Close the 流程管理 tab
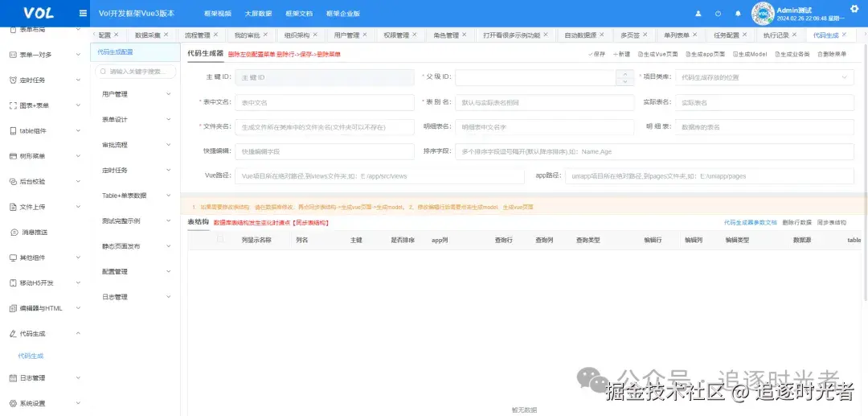Viewport: 868px width, 416px height. tap(215, 35)
